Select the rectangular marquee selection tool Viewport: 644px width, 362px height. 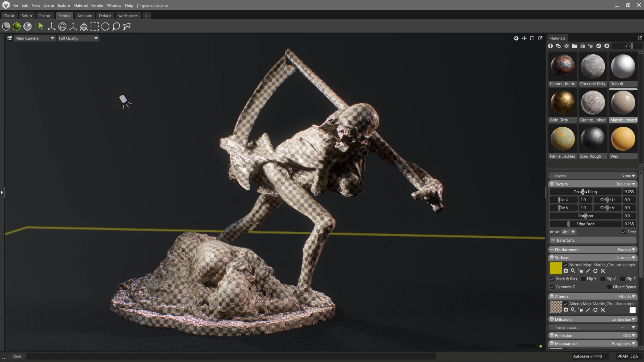94,26
